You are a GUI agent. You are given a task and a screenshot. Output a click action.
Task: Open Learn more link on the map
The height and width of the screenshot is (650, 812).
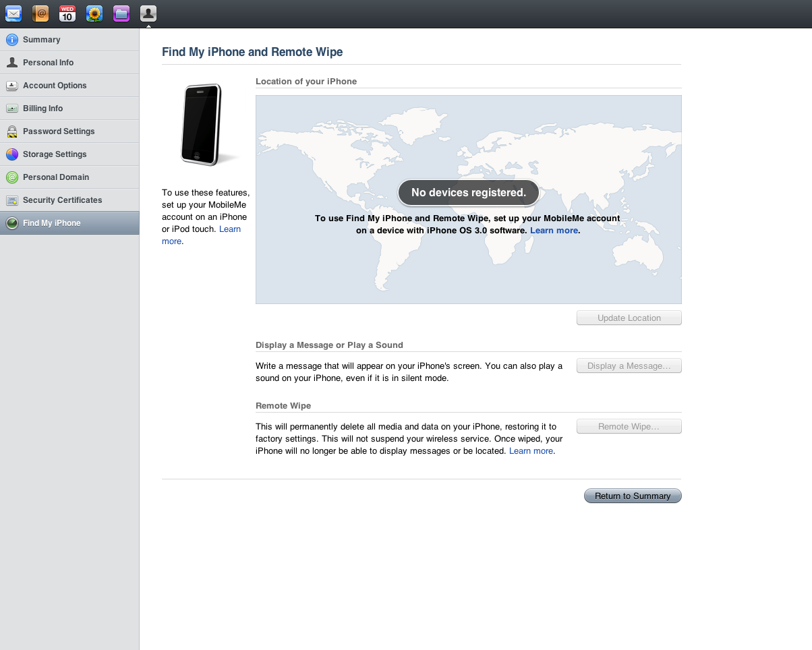pyautogui.click(x=554, y=231)
